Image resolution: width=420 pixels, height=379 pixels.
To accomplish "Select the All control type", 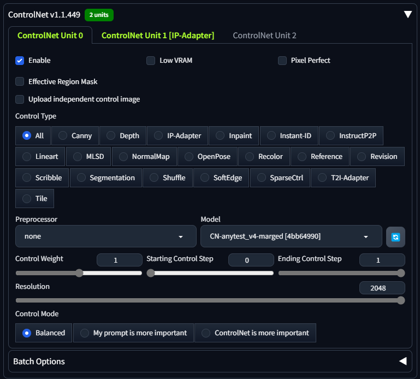I will 33,136.
